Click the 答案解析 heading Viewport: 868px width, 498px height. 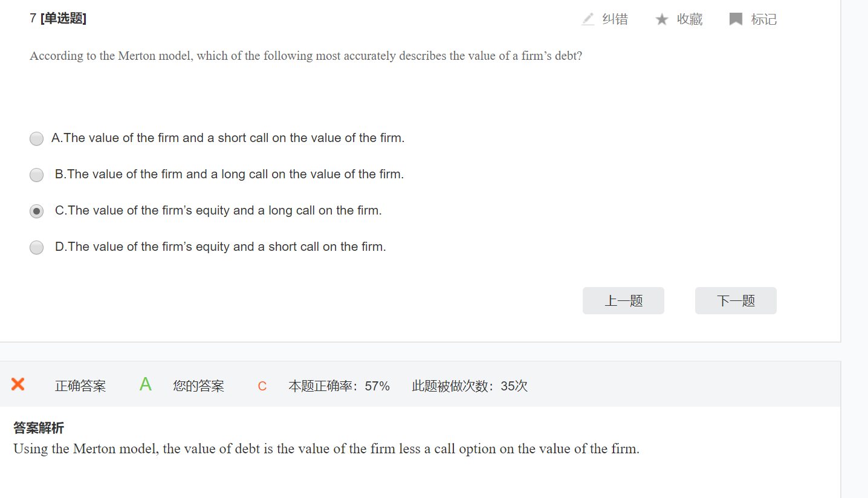pos(39,428)
